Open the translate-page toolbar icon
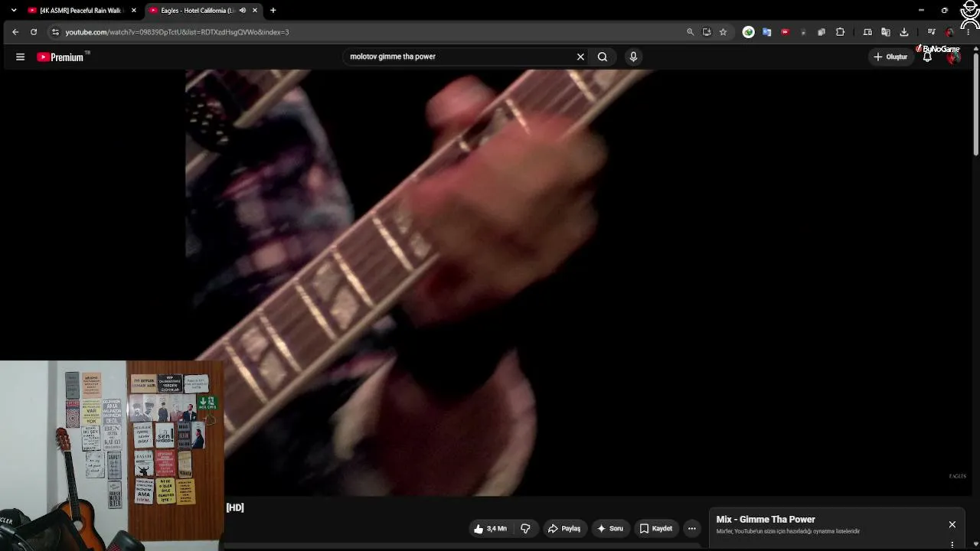This screenshot has height=551, width=980. pyautogui.click(x=886, y=32)
